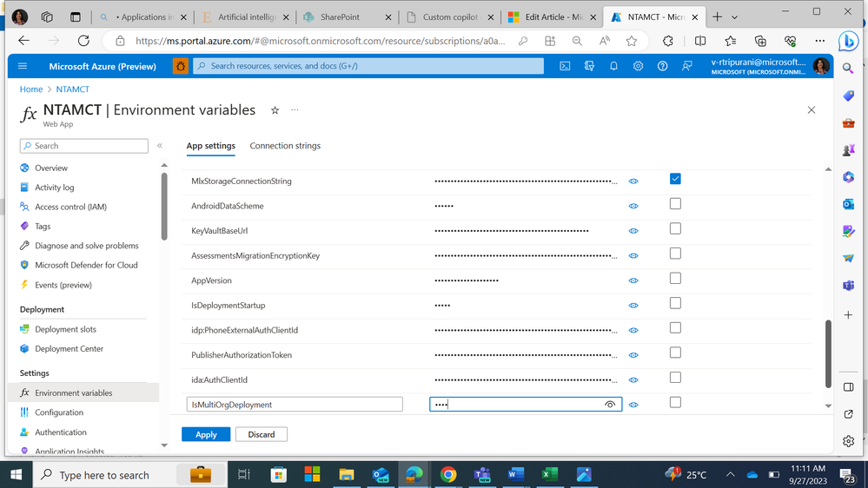This screenshot has height=488, width=868.
Task: Refresh the browser page
Action: coord(83,41)
